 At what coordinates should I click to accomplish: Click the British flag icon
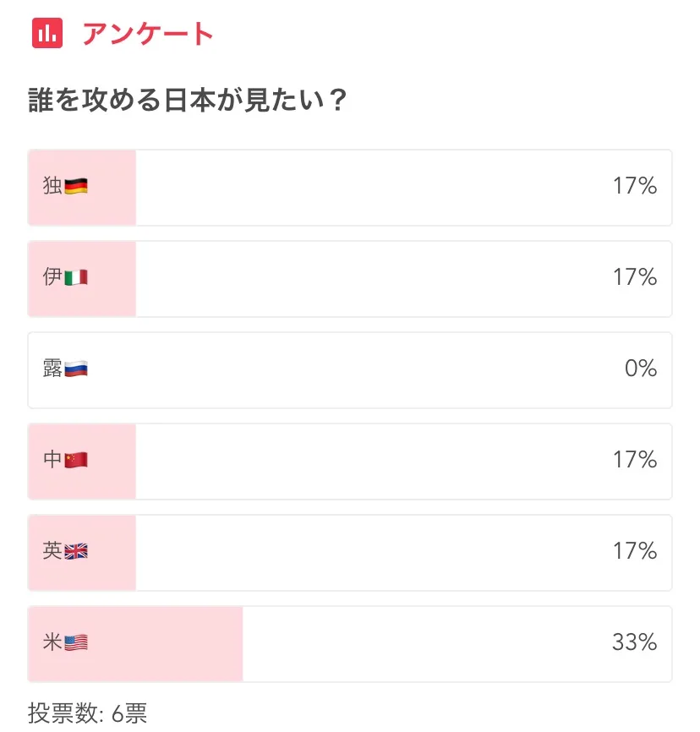tap(76, 552)
